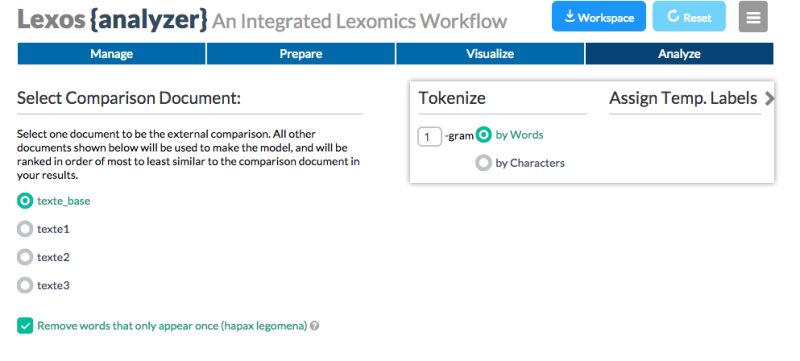Viewport: 800px width, 361px height.
Task: Click the Tokenize section heading
Action: (x=452, y=98)
